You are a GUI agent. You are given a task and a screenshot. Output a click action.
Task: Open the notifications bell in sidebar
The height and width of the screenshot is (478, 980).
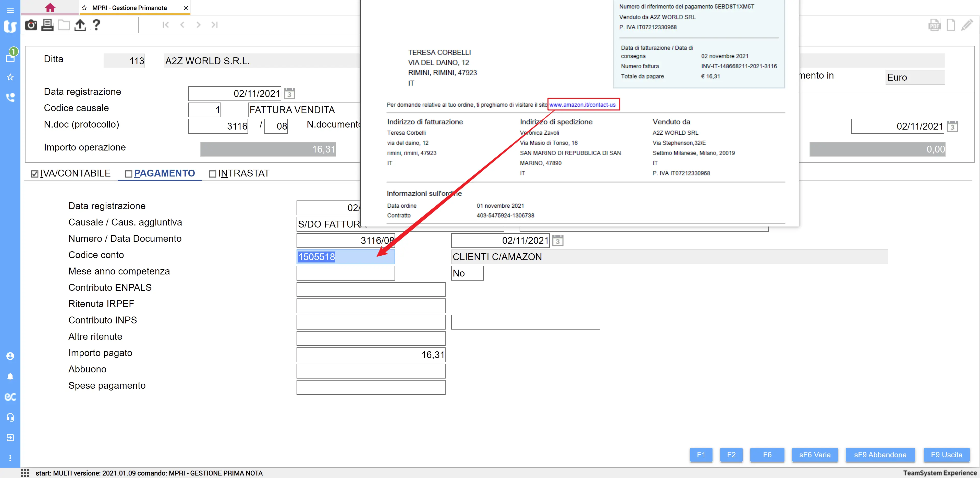(x=10, y=376)
